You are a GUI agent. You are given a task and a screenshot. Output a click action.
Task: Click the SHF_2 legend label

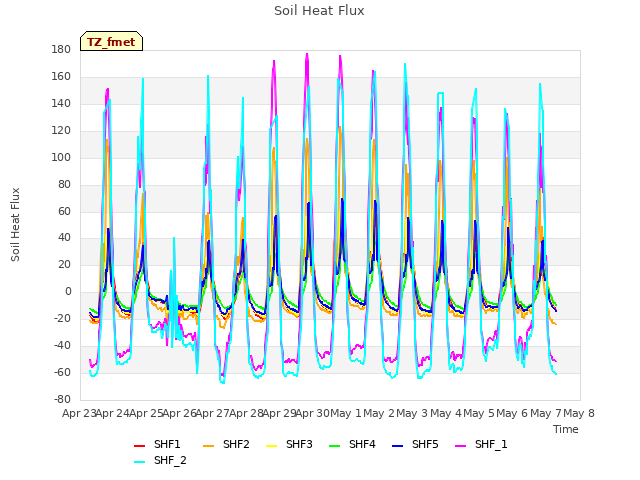[x=170, y=460]
